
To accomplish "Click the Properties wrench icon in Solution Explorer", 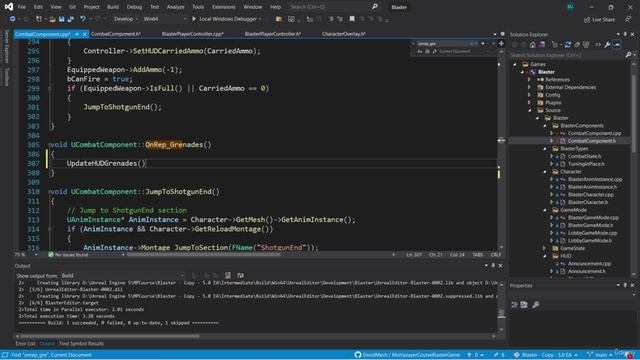I will tap(608, 45).
